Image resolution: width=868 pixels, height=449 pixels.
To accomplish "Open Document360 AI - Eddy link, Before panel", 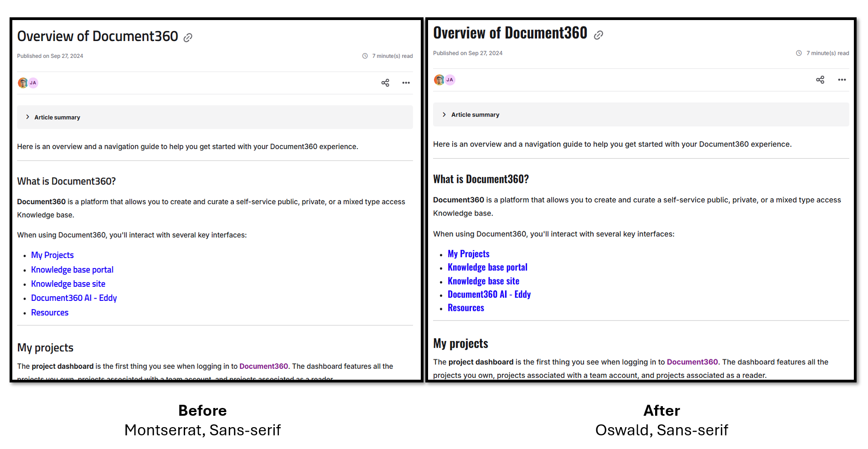I will click(74, 298).
